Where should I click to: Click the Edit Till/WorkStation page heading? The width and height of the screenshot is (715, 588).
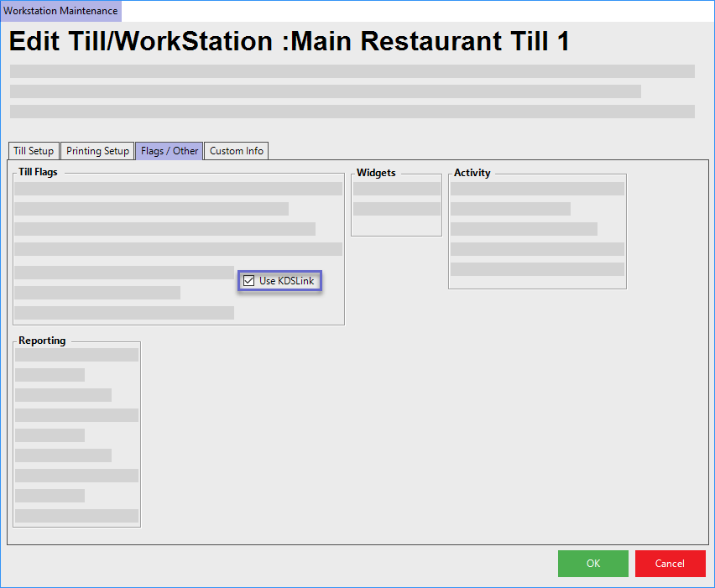point(289,42)
